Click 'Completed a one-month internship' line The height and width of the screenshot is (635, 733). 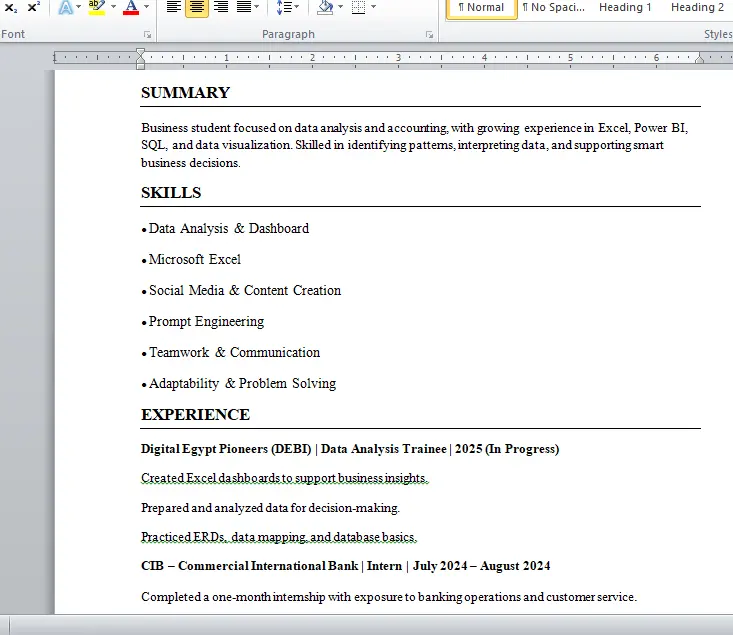(389, 597)
